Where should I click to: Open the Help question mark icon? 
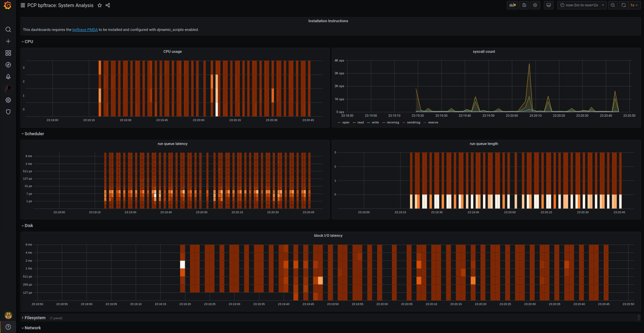(x=8, y=327)
